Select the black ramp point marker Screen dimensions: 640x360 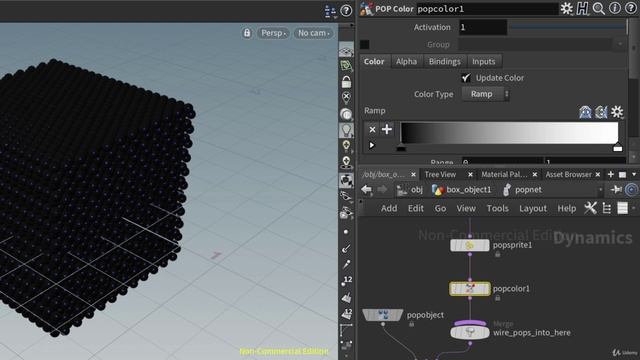pyautogui.click(x=401, y=148)
